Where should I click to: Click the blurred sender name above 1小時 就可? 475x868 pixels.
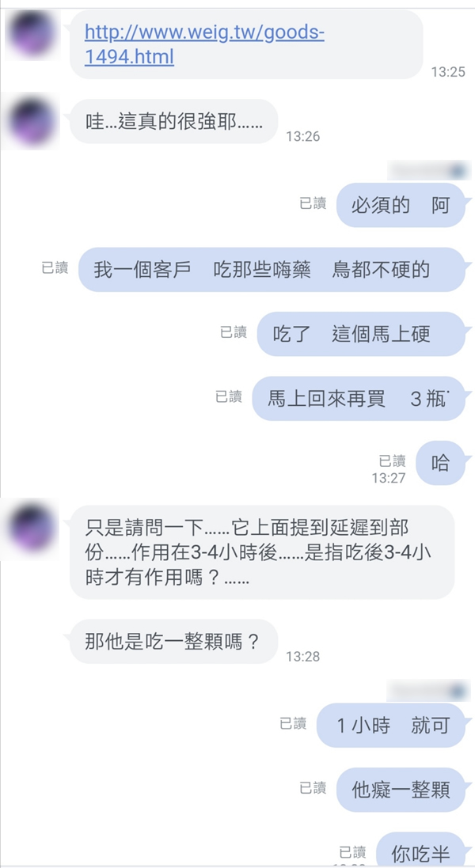click(x=428, y=691)
